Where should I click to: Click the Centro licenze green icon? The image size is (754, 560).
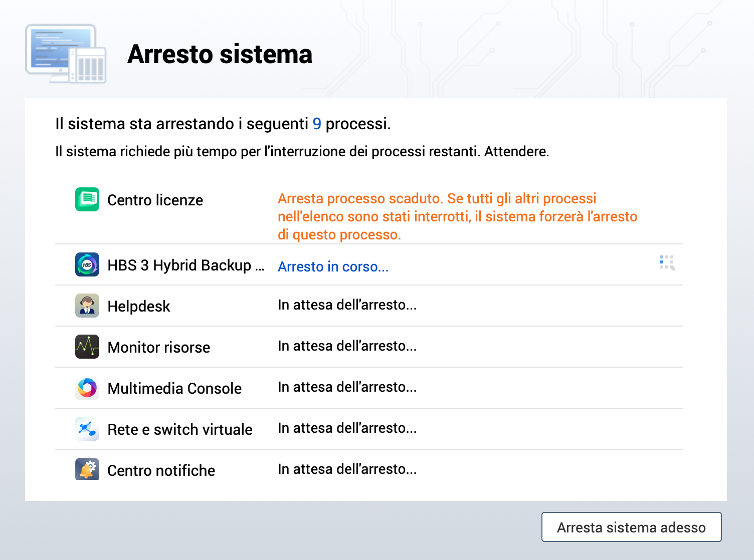click(x=87, y=199)
